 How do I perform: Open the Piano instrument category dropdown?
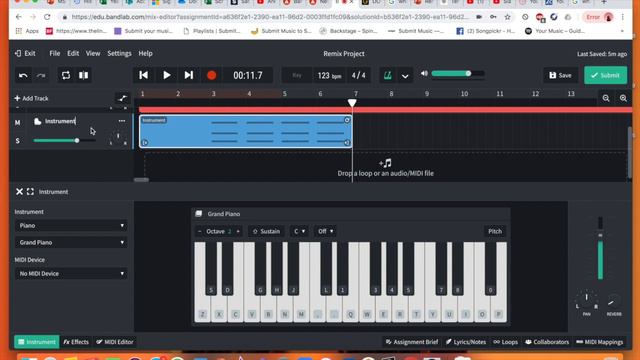(71, 226)
